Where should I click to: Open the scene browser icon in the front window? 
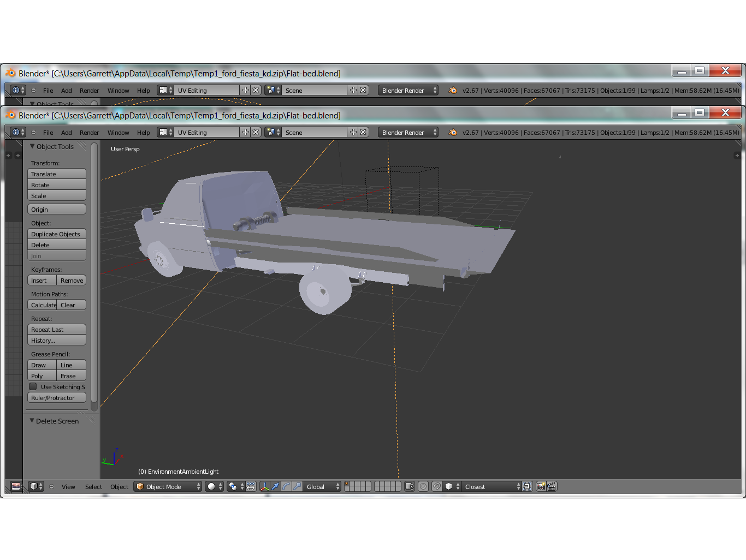(273, 132)
